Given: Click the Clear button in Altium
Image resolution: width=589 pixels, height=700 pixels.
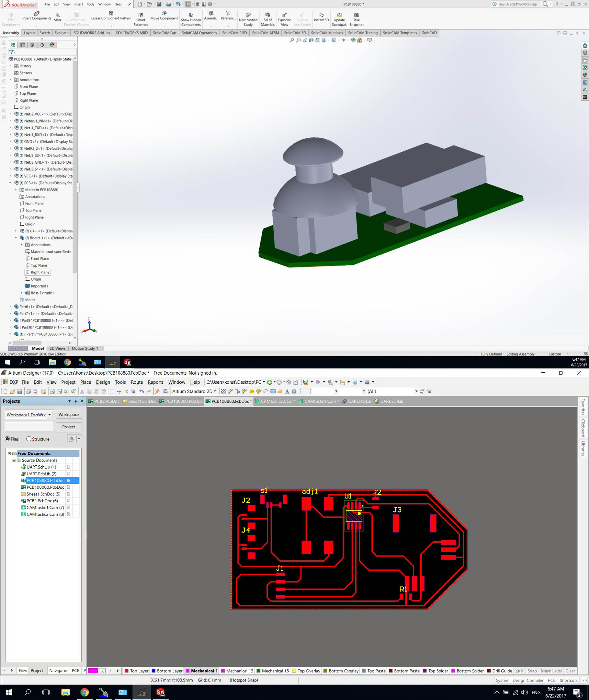Looking at the screenshot, I should click(570, 671).
